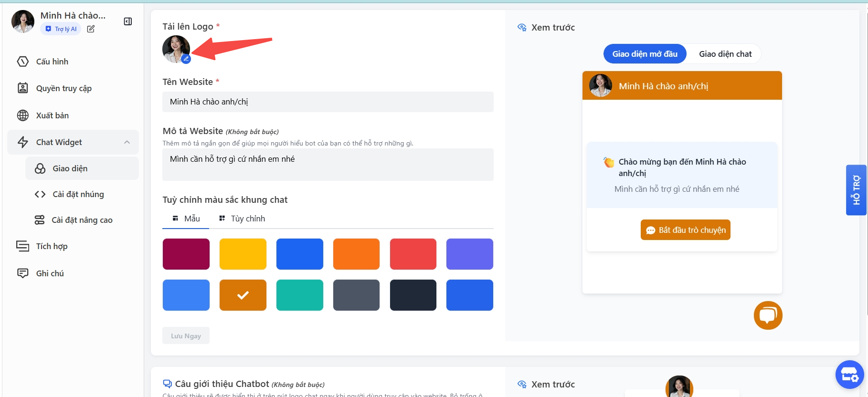Viewport: 868px width, 397px height.
Task: Collapse the Chat Widget menu chevron
Action: tap(127, 142)
